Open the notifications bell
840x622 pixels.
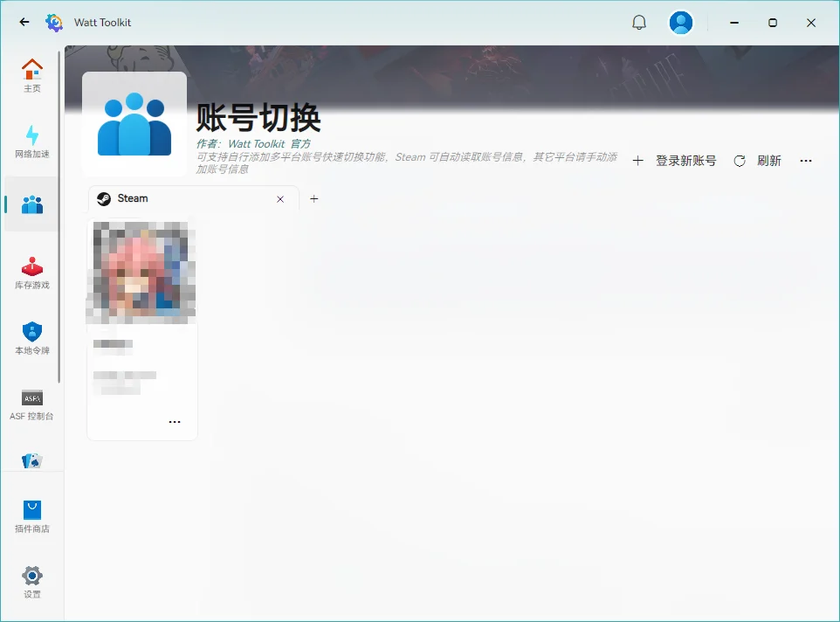click(x=639, y=23)
